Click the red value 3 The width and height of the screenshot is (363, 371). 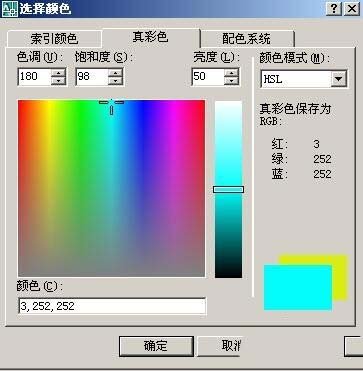pyautogui.click(x=316, y=144)
